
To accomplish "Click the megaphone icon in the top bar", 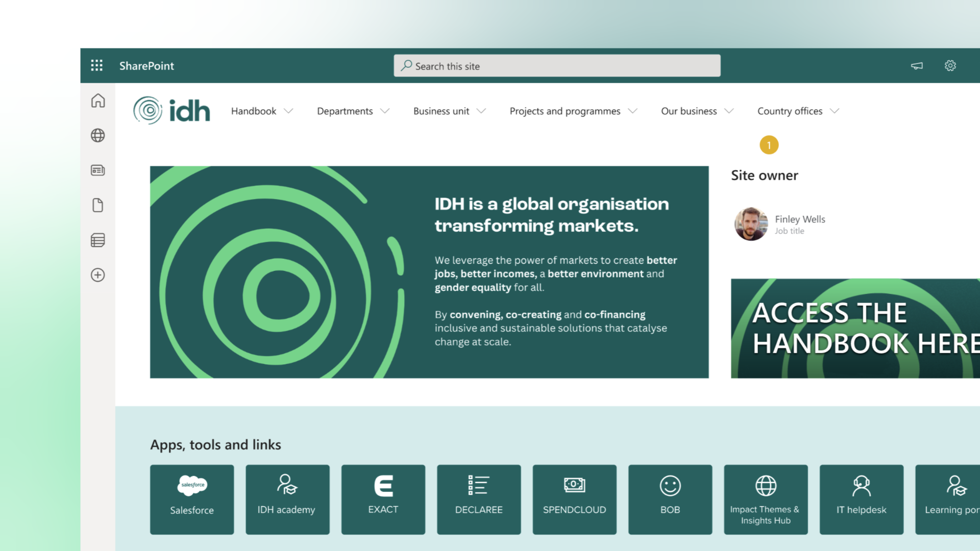I will point(917,66).
